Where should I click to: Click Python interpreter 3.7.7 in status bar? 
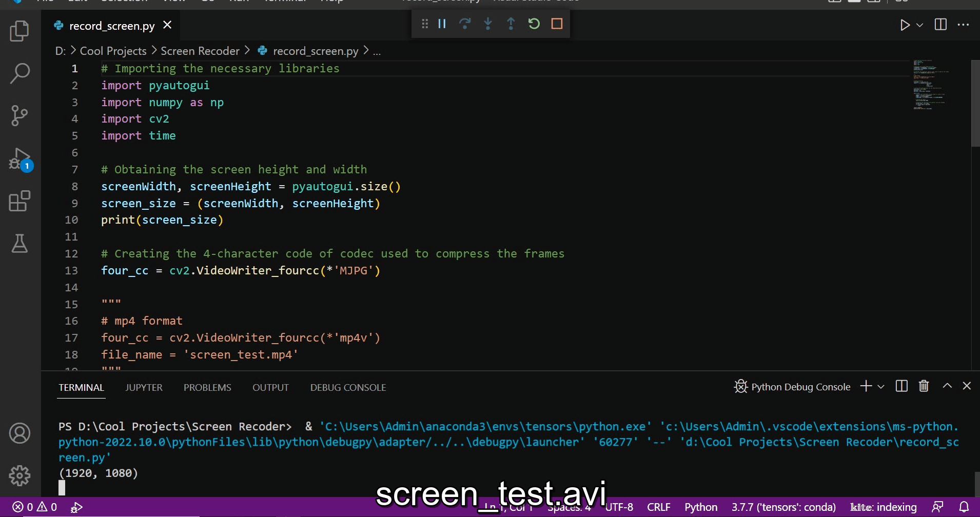click(783, 507)
